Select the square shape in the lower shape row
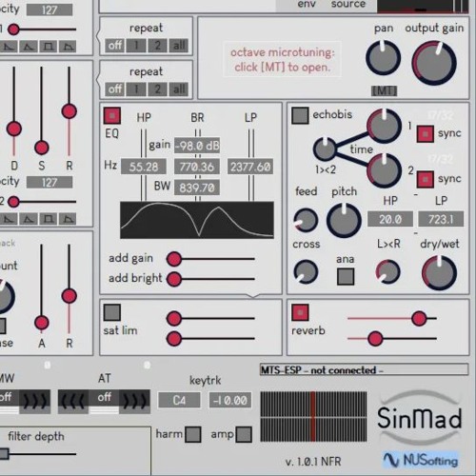This screenshot has height=476, width=476. coord(49,219)
